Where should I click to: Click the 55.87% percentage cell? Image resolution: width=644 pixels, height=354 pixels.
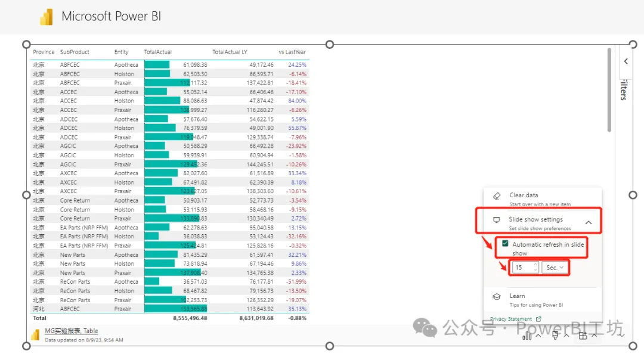coord(297,128)
